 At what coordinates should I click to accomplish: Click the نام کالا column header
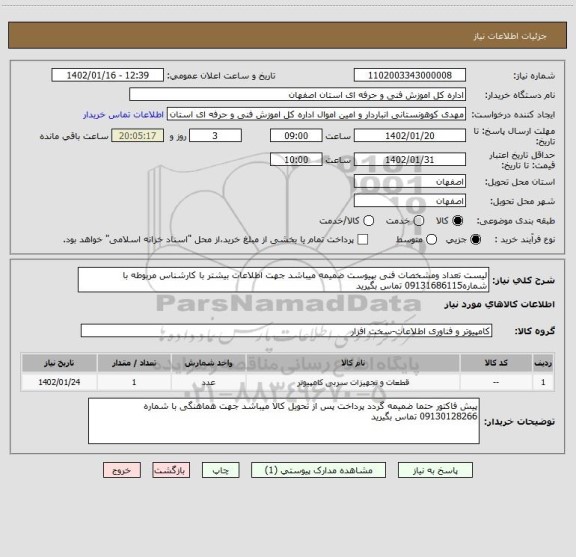pos(353,363)
